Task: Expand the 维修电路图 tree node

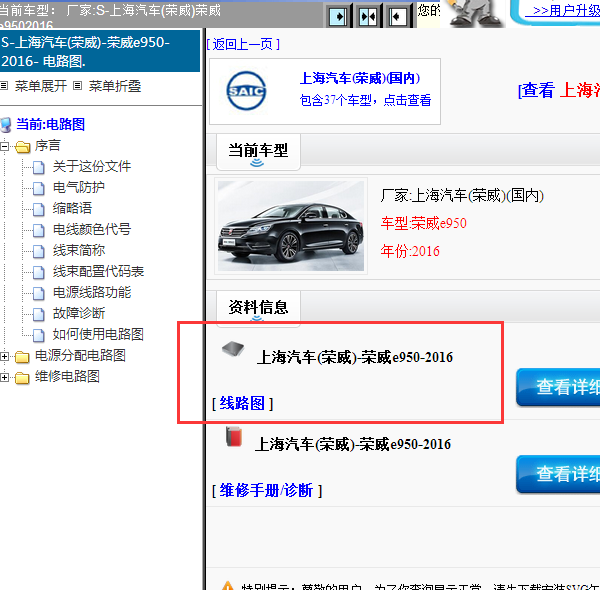Action: 4,378
